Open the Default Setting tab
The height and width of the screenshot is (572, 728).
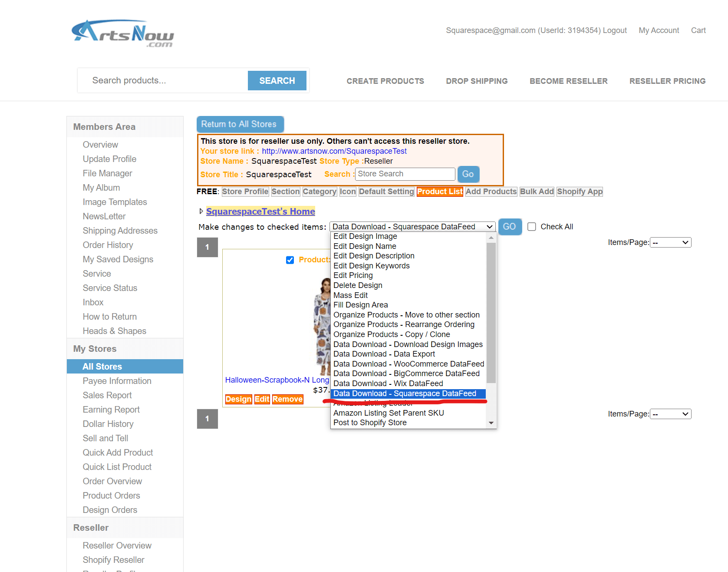point(386,192)
